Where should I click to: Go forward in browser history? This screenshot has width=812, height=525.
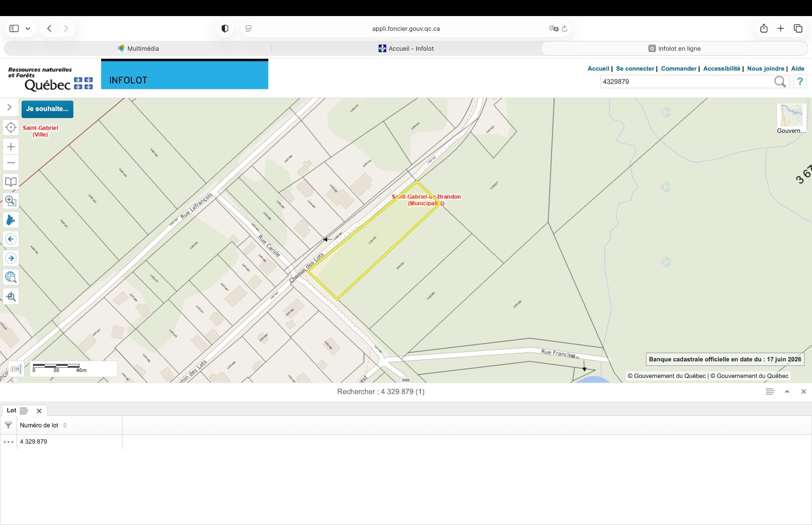point(66,28)
